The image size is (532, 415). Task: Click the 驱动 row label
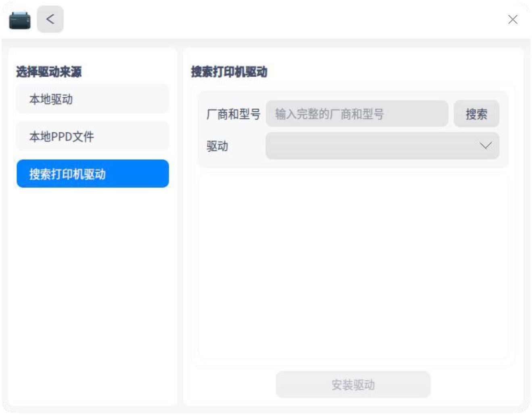[x=217, y=146]
